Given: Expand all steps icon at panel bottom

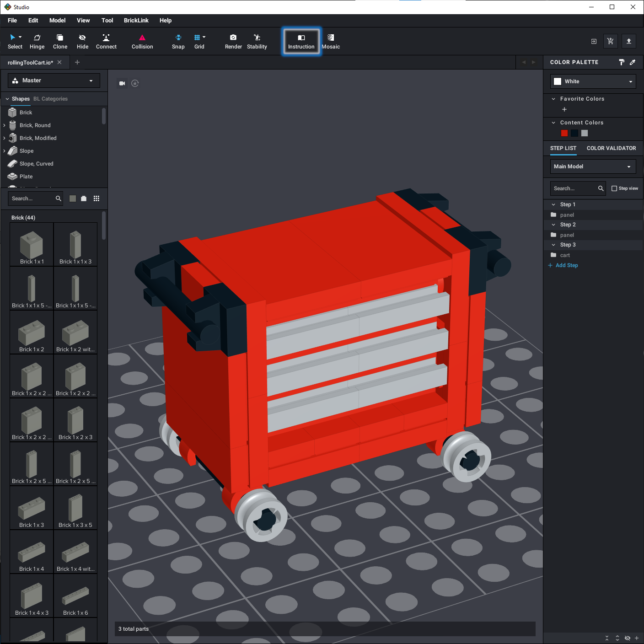Looking at the screenshot, I should pyautogui.click(x=617, y=638).
